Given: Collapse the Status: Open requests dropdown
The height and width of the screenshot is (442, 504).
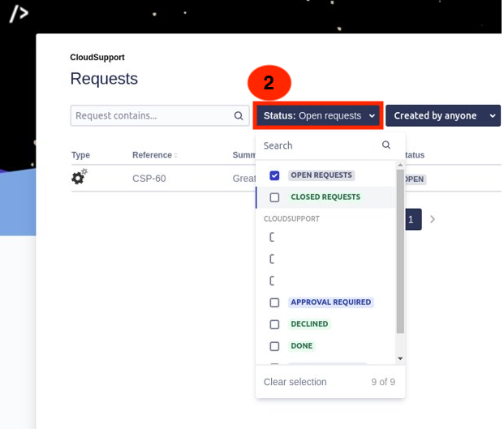Looking at the screenshot, I should tap(318, 116).
